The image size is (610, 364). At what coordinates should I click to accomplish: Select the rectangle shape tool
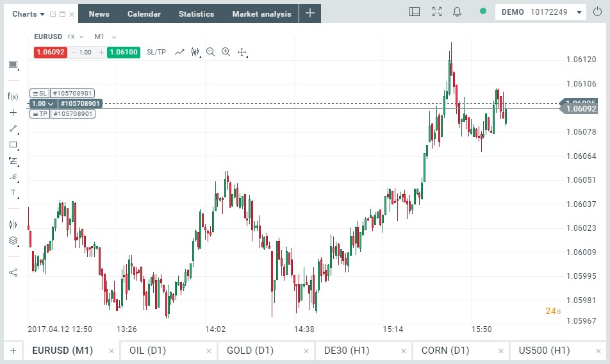13,145
